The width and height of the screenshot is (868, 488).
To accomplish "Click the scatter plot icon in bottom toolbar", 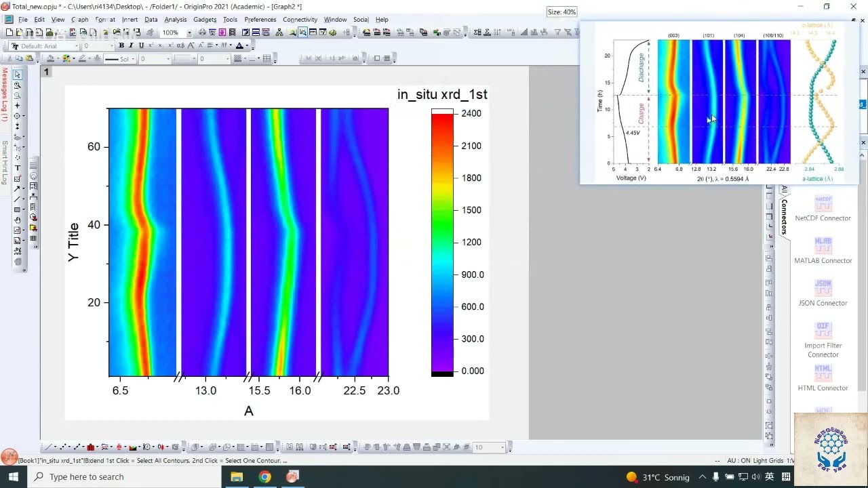I will click(x=63, y=447).
